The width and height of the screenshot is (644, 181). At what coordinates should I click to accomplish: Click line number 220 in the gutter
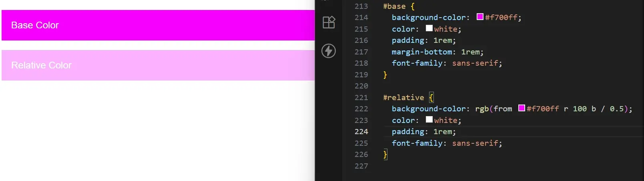pyautogui.click(x=361, y=86)
